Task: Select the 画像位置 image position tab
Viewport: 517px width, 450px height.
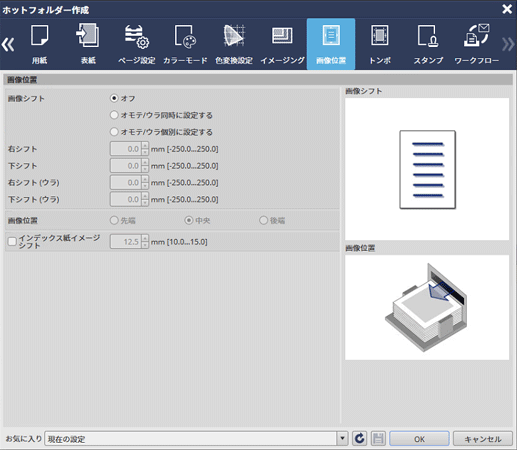Action: [x=331, y=44]
